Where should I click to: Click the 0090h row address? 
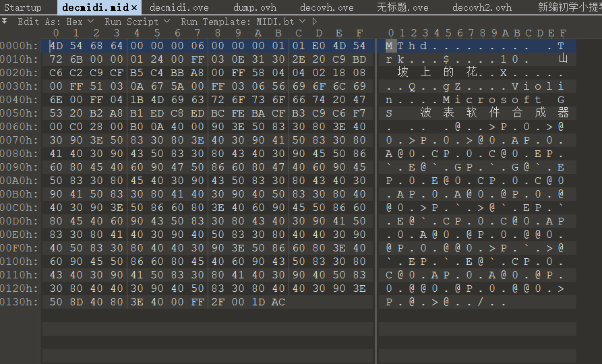(19, 167)
